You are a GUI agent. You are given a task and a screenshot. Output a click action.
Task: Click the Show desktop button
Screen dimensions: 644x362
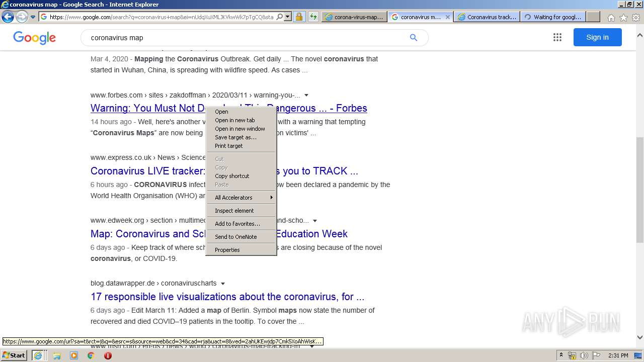click(638, 355)
